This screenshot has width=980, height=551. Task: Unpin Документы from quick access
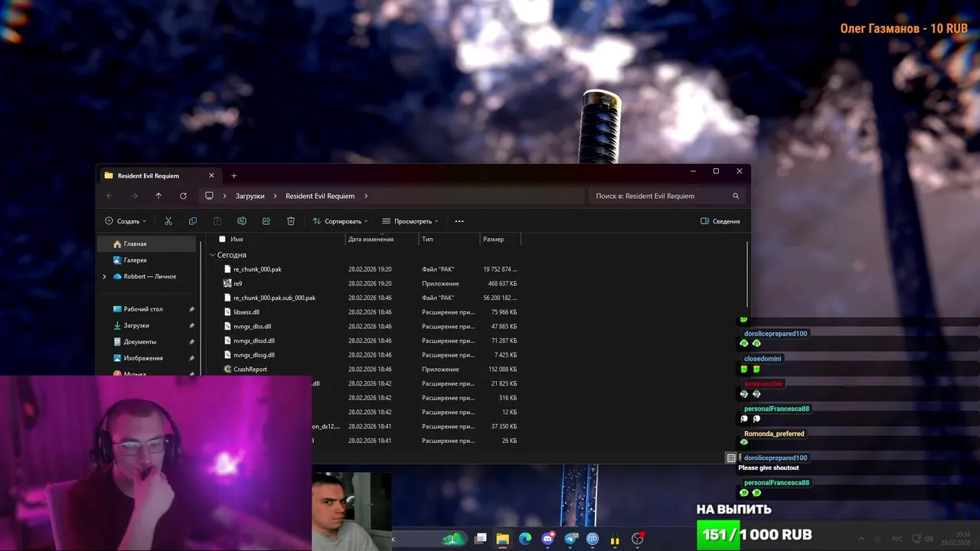[x=191, y=342]
